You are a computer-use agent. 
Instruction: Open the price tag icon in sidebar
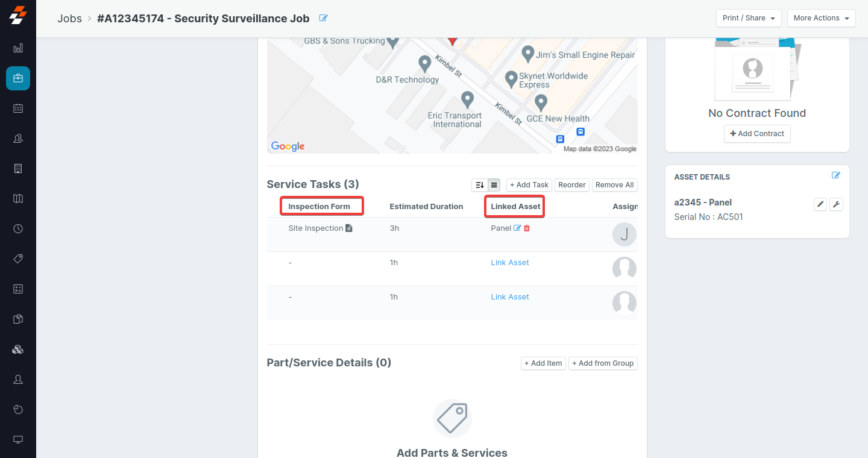[18, 259]
